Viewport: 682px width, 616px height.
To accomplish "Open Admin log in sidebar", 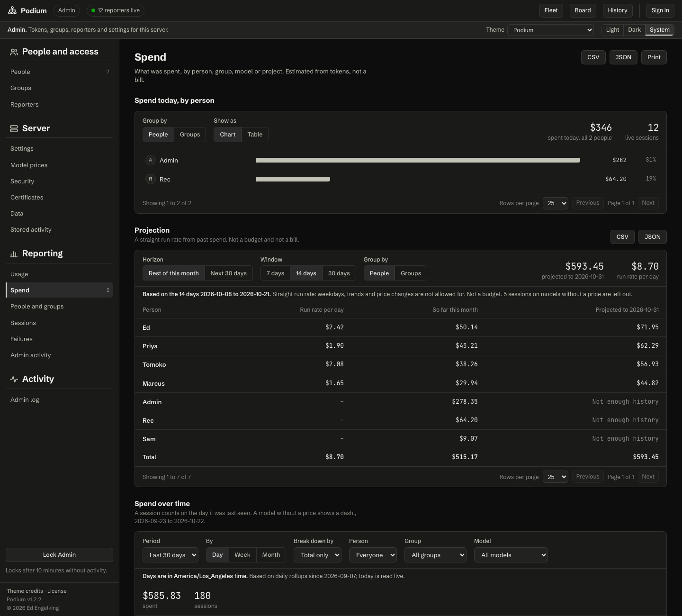I will click(x=59, y=400).
